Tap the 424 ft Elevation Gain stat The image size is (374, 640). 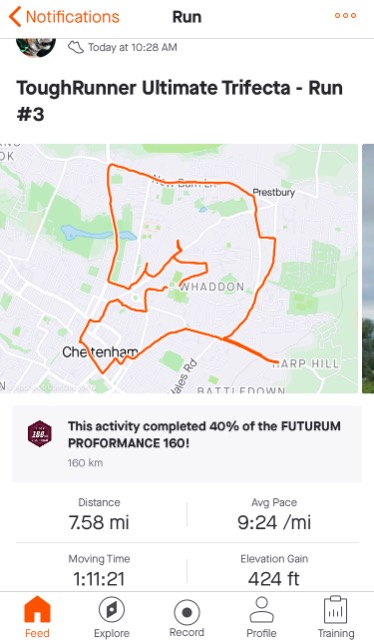[x=274, y=571]
